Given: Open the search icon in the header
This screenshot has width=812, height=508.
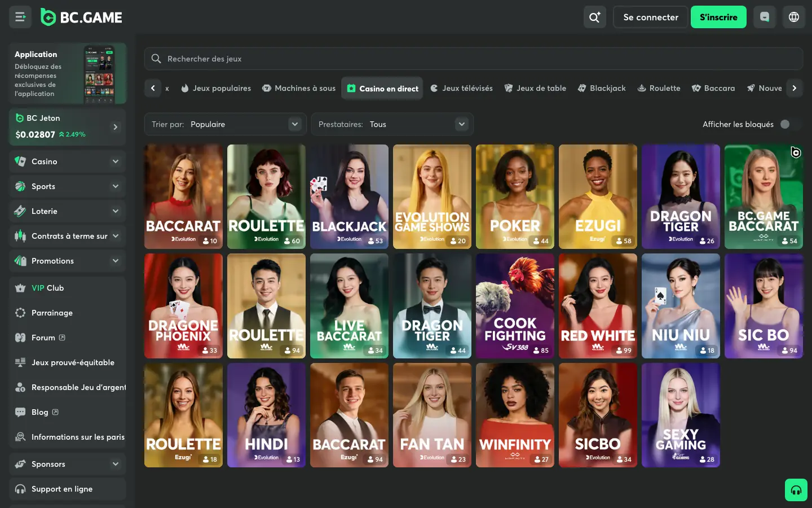Looking at the screenshot, I should (595, 17).
